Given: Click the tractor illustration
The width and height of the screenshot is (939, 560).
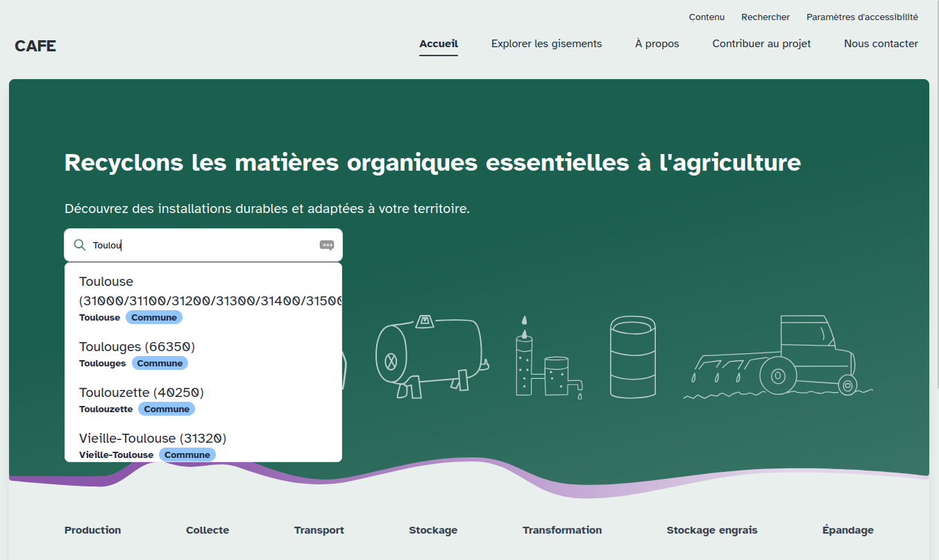Looking at the screenshot, I should click(777, 357).
